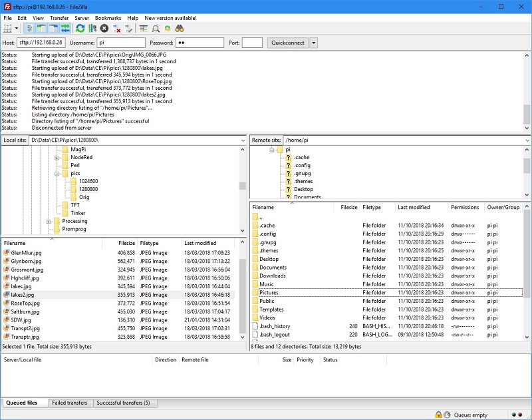This screenshot has height=420, width=532.
Task: Open the Quickconnect history dropdown arrow
Action: point(313,43)
